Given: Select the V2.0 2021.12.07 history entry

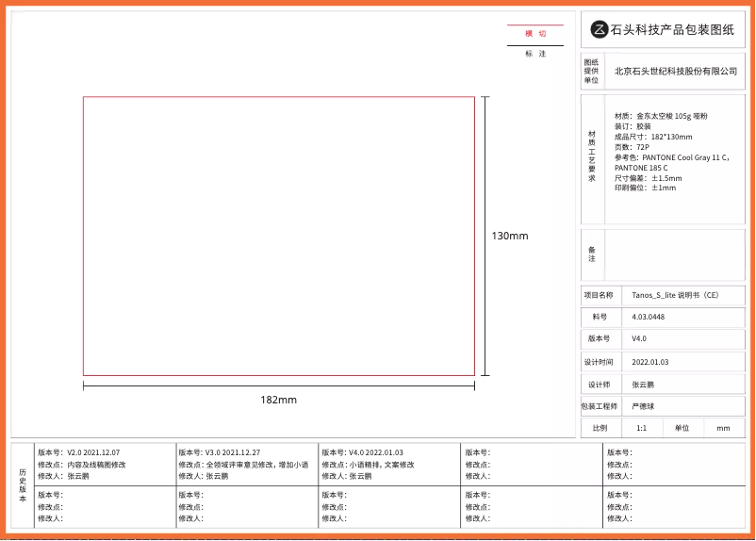Looking at the screenshot, I should [x=92, y=452].
